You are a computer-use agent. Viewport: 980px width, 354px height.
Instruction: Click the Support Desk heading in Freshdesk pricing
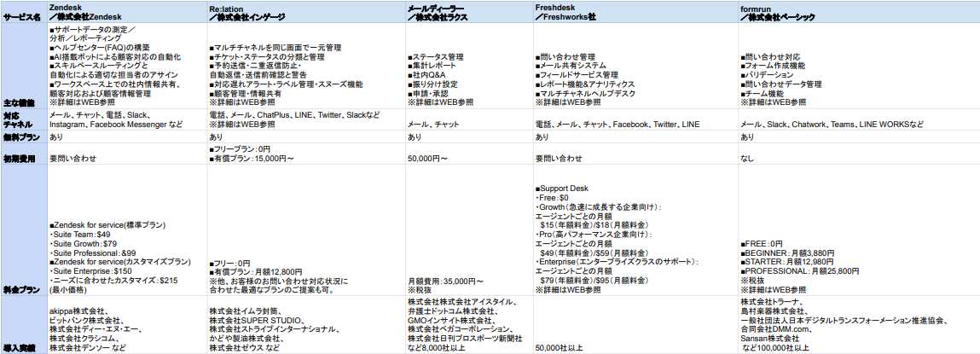[562, 189]
